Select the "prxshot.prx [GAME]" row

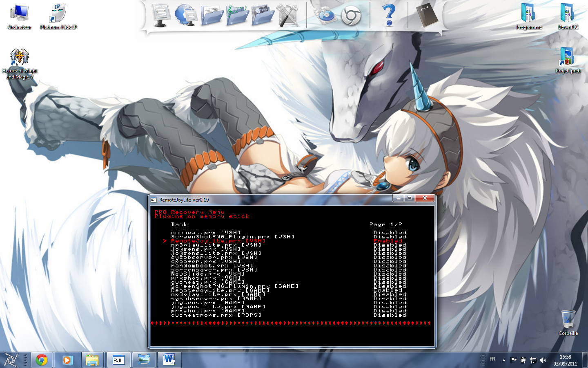[289, 311]
